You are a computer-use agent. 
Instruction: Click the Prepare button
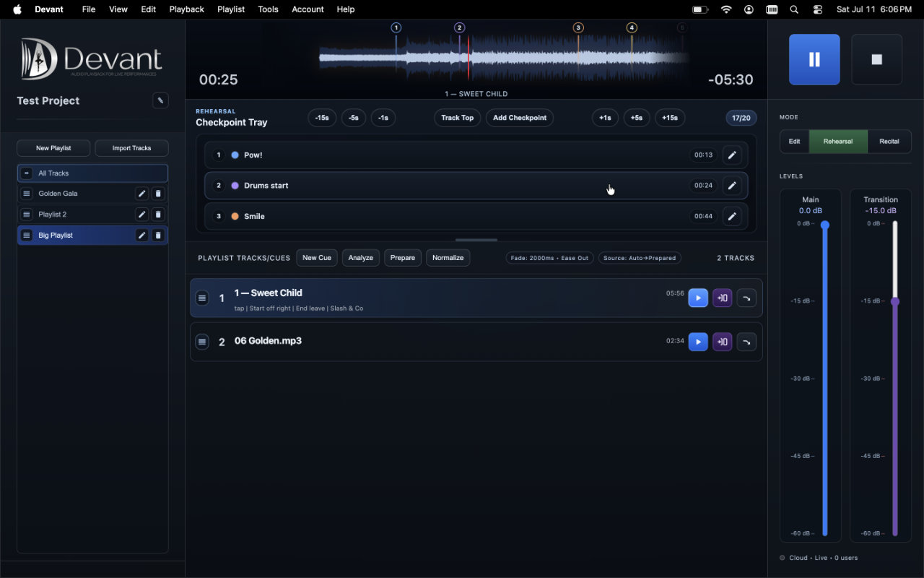403,258
